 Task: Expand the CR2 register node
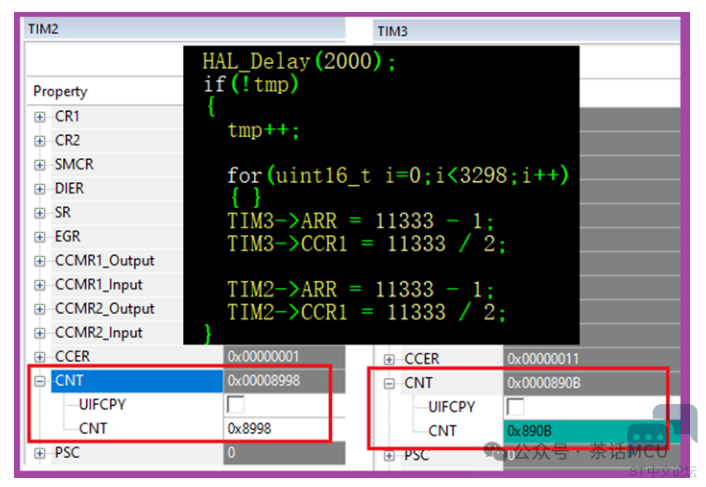[x=40, y=141]
